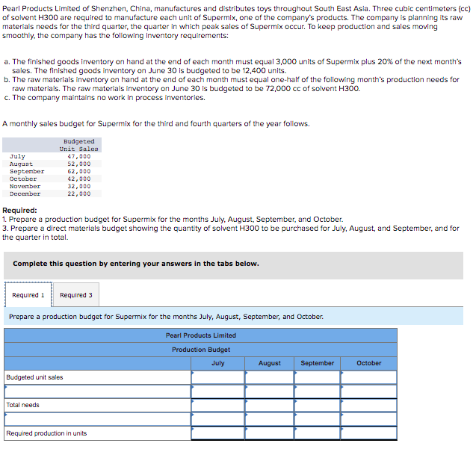The height and width of the screenshot is (449, 476).
Task: Click July cell in row below Total needs
Action: click(x=218, y=419)
